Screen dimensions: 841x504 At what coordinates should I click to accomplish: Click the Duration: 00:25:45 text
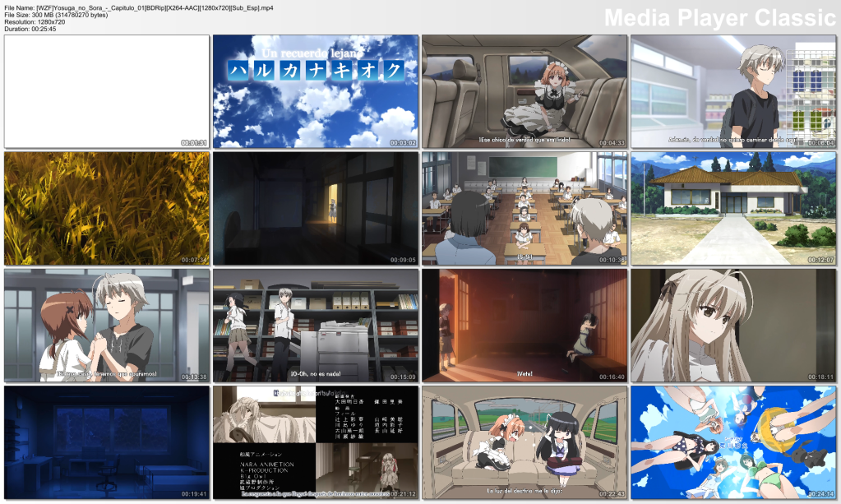point(30,29)
